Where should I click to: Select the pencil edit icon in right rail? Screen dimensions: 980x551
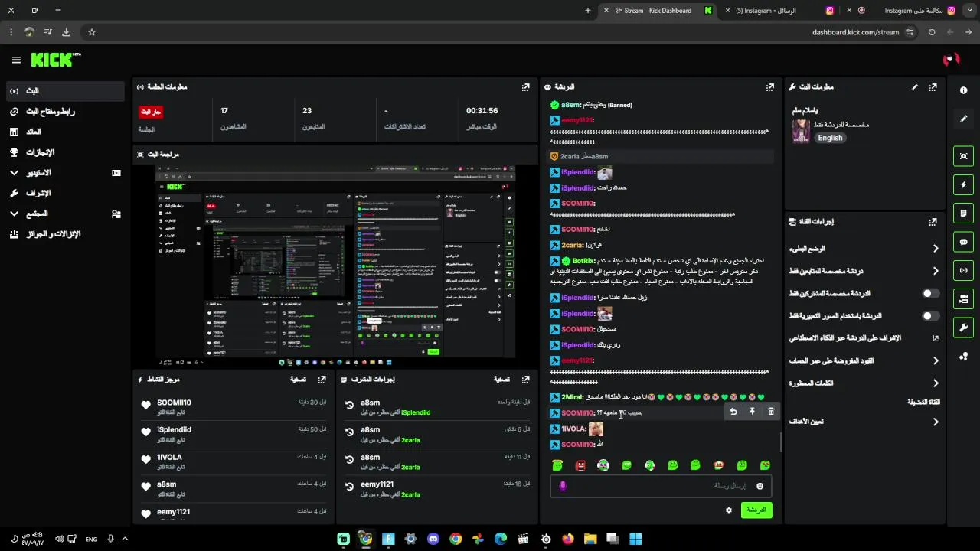click(x=963, y=119)
